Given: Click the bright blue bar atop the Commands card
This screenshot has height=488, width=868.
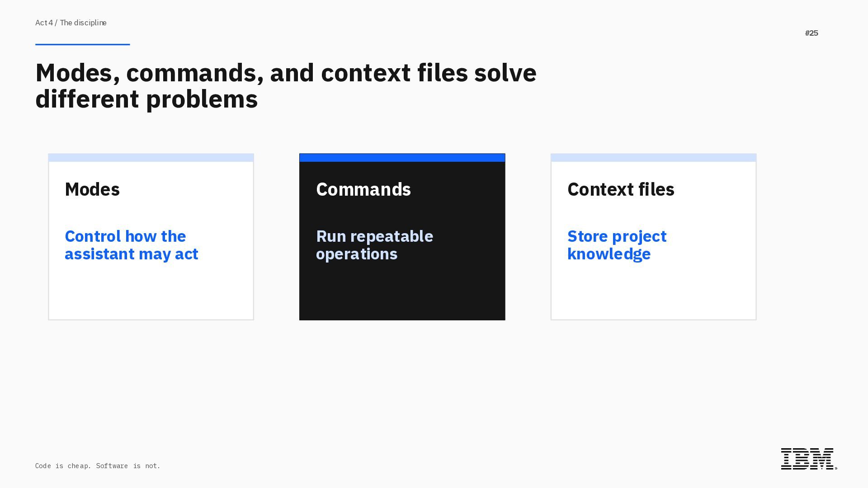Looking at the screenshot, I should click(x=402, y=158).
